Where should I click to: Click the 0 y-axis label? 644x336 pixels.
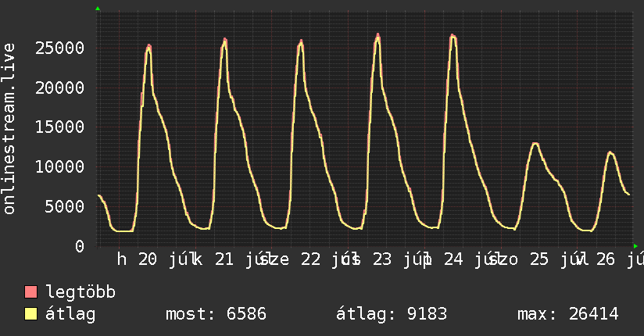(x=80, y=246)
